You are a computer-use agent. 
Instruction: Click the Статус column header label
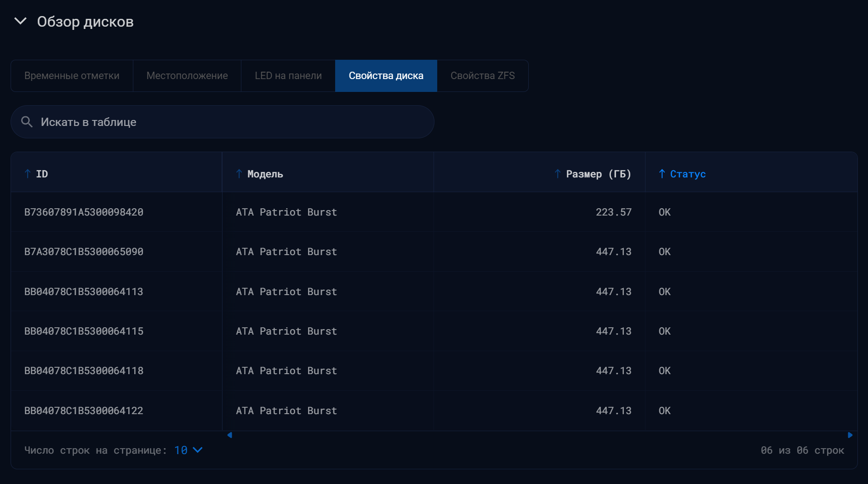click(x=688, y=174)
